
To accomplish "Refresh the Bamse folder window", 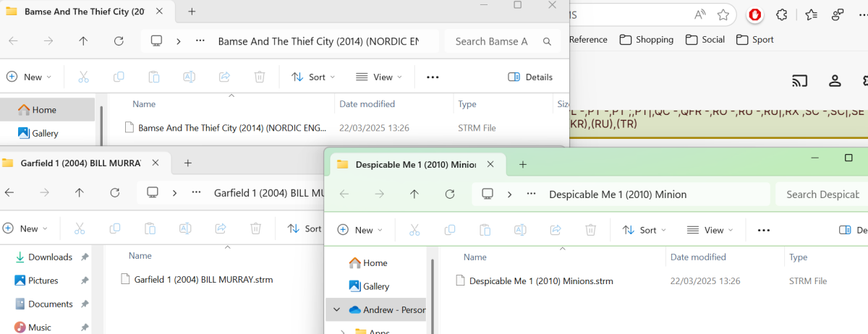I will (x=119, y=41).
